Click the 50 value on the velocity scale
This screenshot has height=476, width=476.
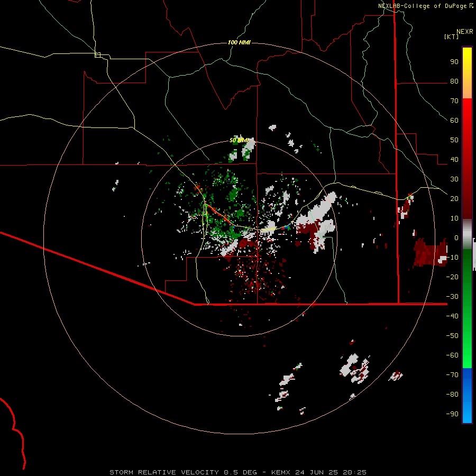(x=454, y=140)
